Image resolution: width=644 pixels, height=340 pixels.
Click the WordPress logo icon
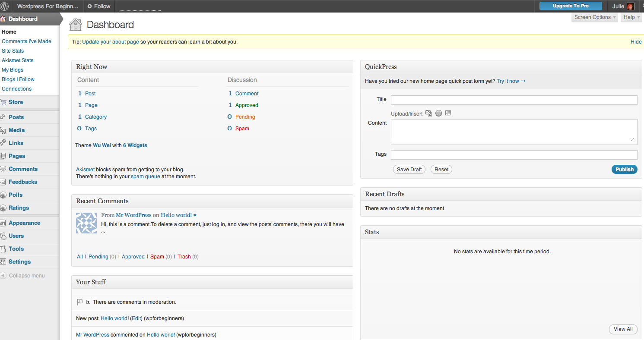(4, 6)
